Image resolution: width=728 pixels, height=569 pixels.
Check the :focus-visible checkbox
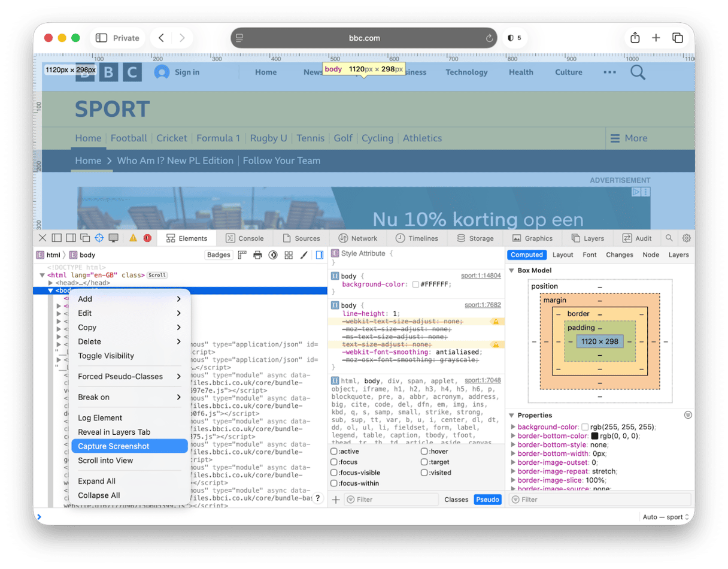pyautogui.click(x=334, y=473)
